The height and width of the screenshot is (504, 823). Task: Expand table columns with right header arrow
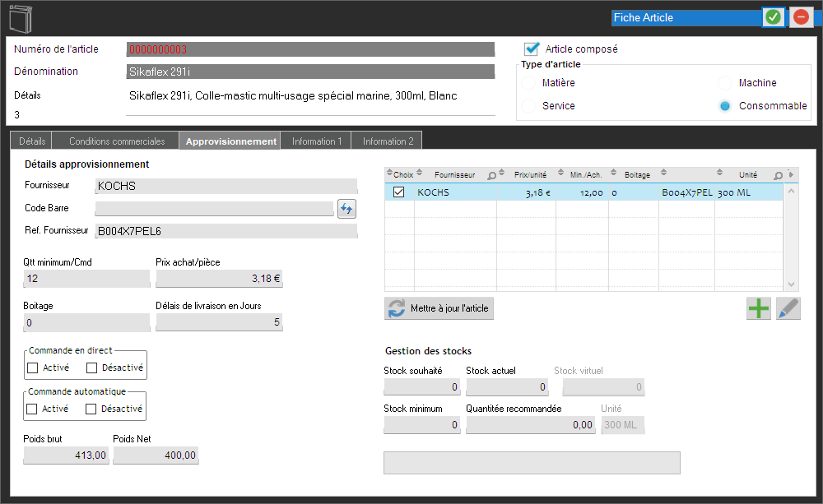tap(792, 174)
